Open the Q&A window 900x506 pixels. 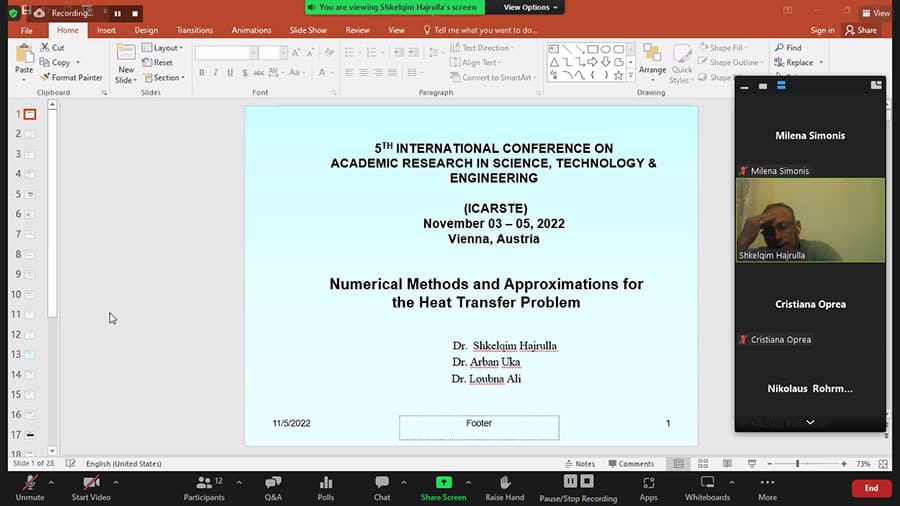point(273,487)
